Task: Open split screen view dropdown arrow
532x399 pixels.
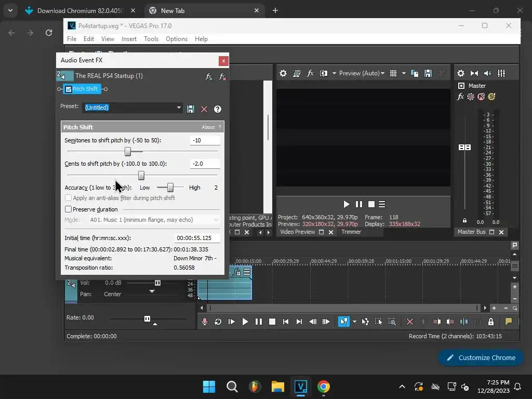Action: (x=334, y=73)
